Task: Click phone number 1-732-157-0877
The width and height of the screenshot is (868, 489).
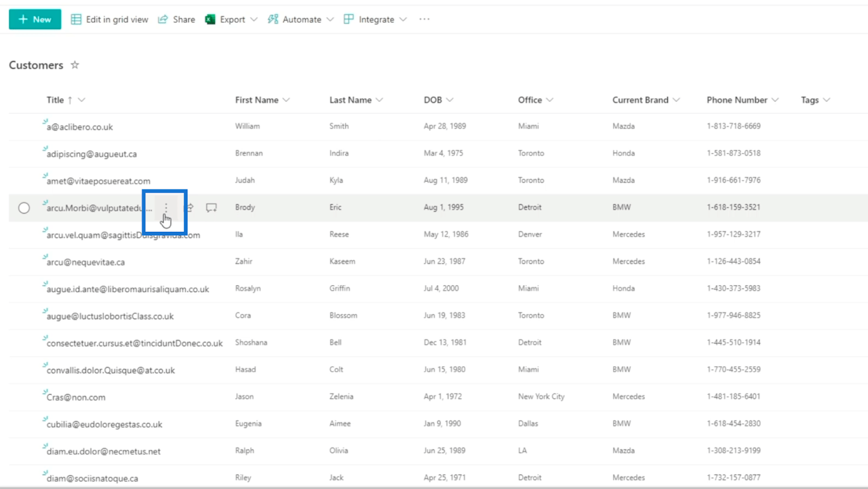Action: tap(734, 478)
